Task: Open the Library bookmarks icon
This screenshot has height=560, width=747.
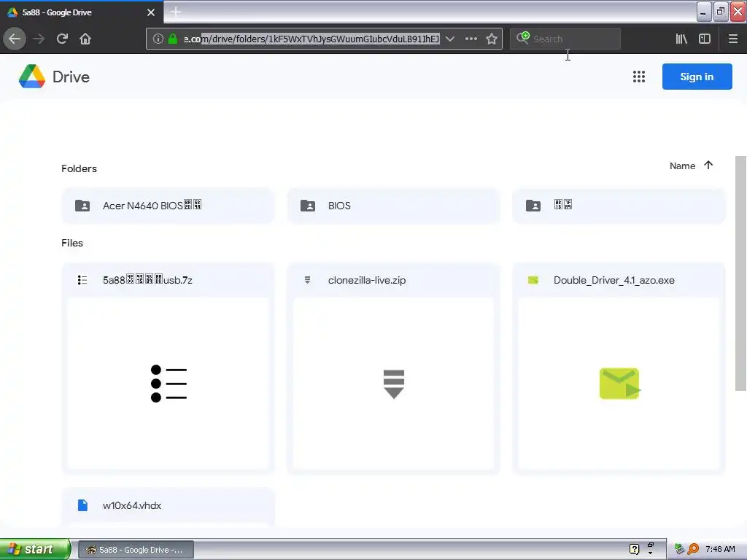Action: (681, 39)
